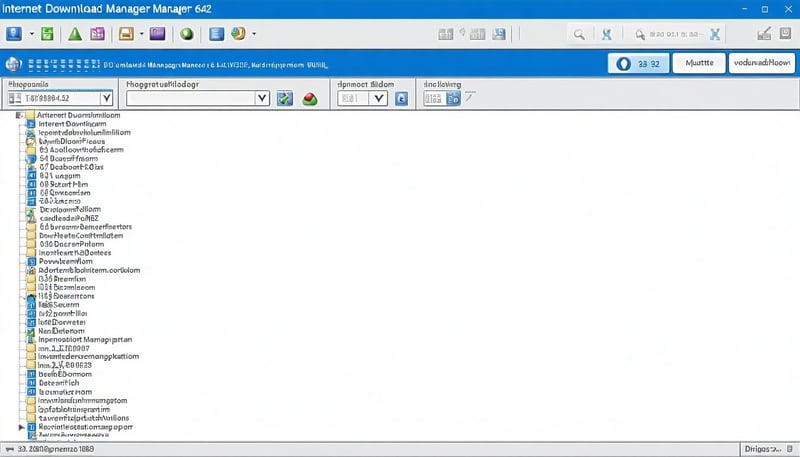800x457 pixels.
Task: Select tree row 'Datenritich'
Action: point(59,383)
